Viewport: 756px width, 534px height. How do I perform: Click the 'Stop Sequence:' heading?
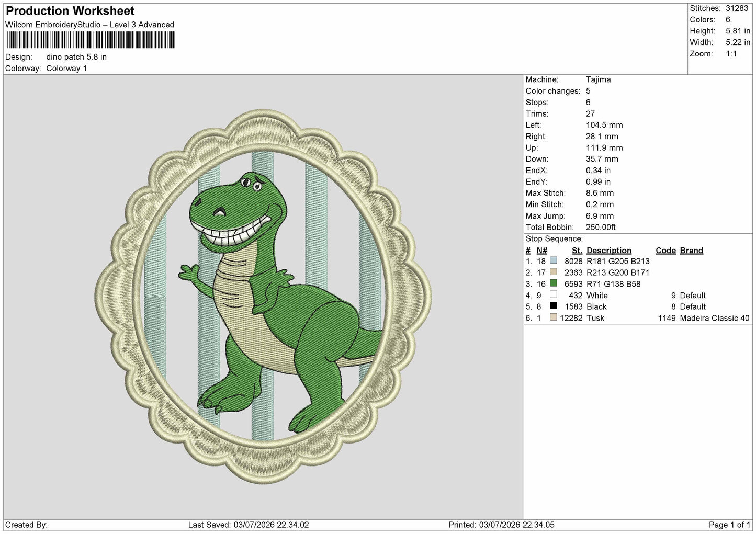(554, 239)
